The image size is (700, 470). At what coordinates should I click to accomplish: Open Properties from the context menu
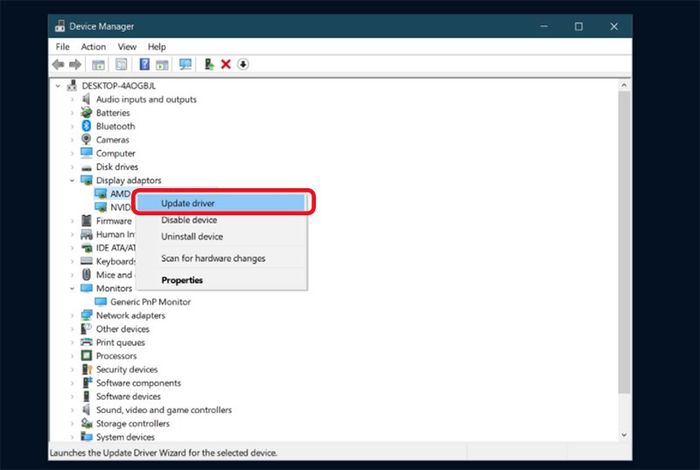tap(221, 280)
